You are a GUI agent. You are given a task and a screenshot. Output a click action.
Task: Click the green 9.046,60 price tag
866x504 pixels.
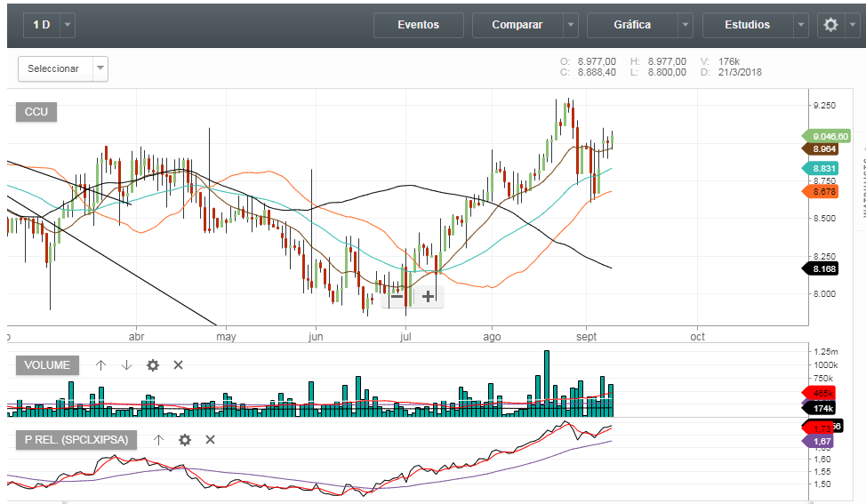tap(826, 136)
